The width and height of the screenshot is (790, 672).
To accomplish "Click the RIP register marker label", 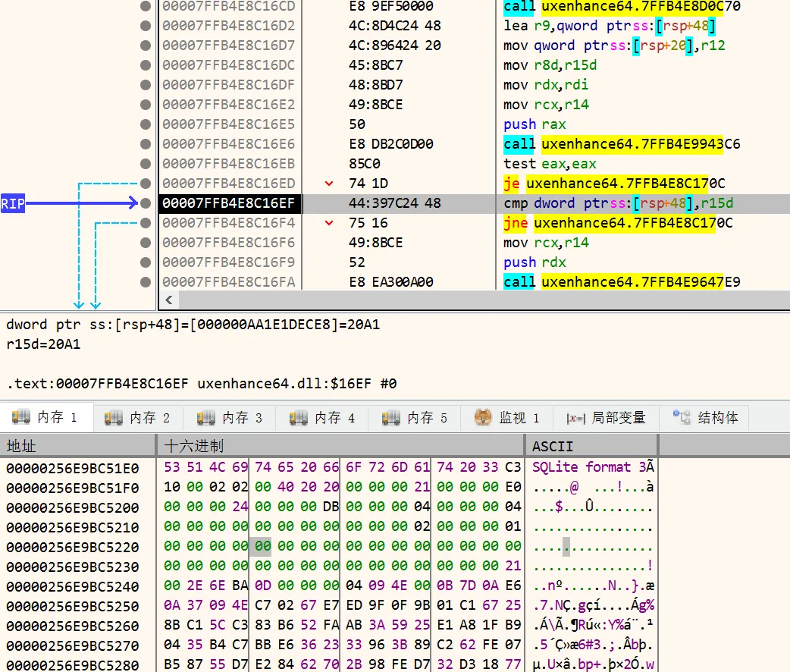I will pyautogui.click(x=13, y=204).
